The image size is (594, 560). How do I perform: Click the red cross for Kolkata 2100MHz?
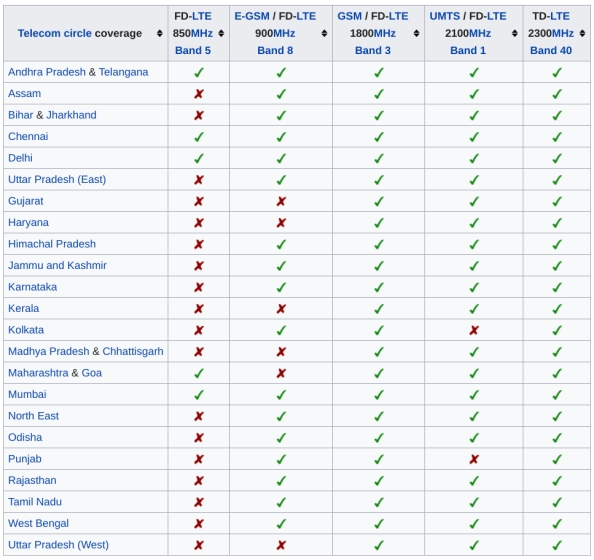[474, 330]
